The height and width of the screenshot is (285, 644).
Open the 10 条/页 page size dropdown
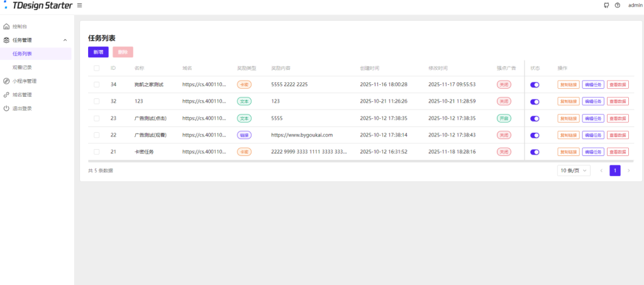tap(574, 170)
